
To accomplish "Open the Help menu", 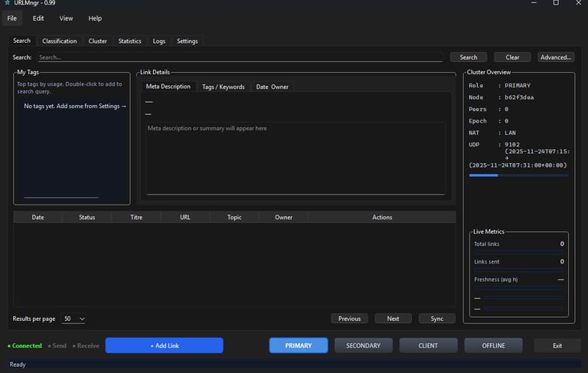I will click(x=95, y=18).
